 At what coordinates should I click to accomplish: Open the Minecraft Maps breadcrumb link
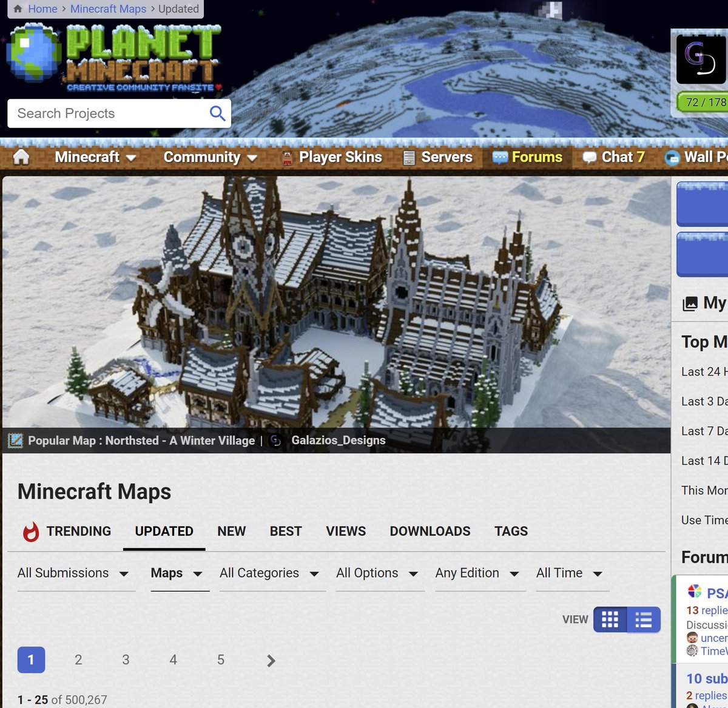pos(108,9)
